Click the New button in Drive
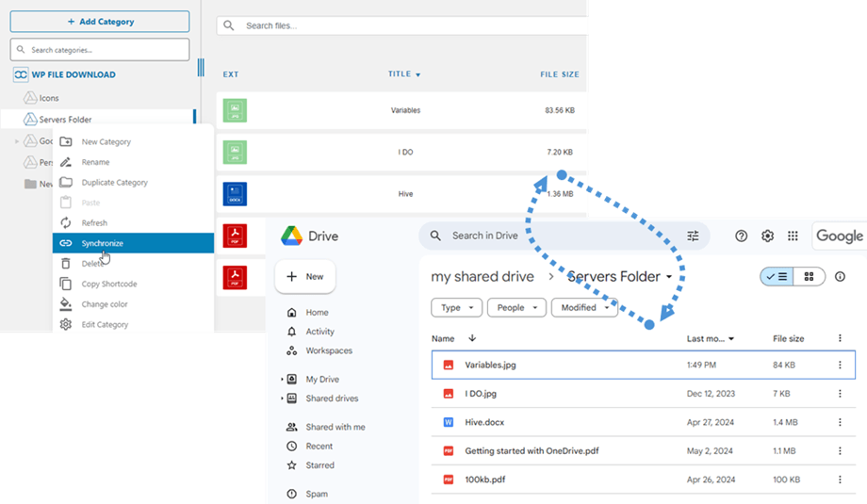The image size is (867, 504). click(305, 277)
